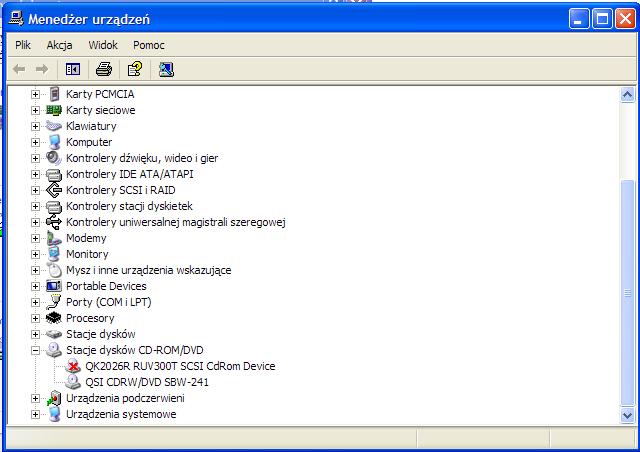Expand the Porty (COM i LPT) node

pos(36,302)
